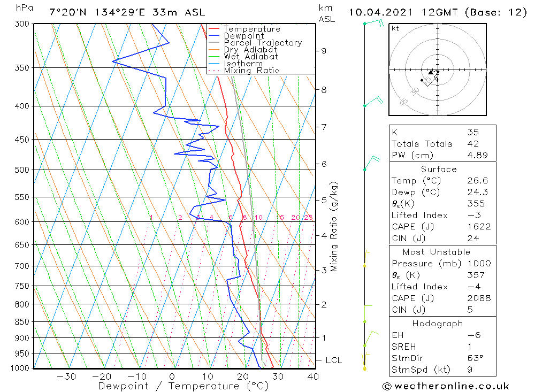Click the Dewpoint / Temperature (°C) axis title
This screenshot has height=392, width=535.
pyautogui.click(x=183, y=386)
